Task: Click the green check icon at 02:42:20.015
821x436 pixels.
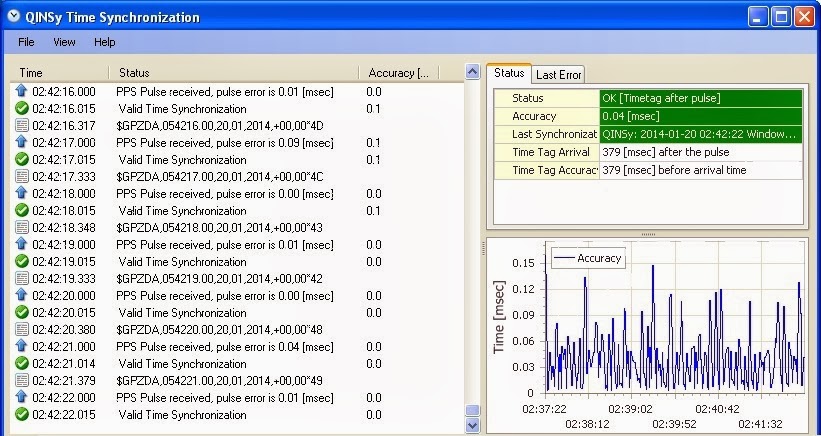Action: coord(21,312)
